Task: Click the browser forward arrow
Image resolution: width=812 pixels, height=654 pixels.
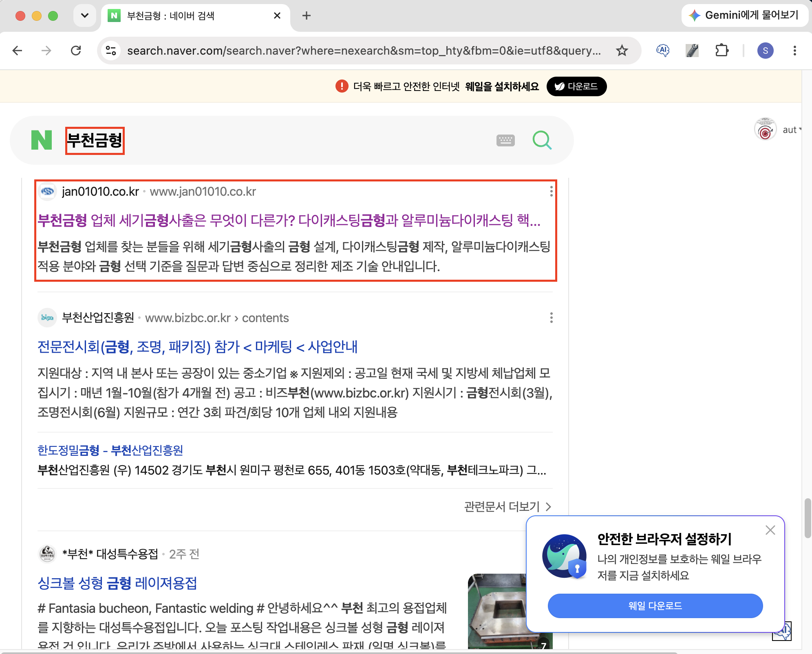Action: point(46,51)
